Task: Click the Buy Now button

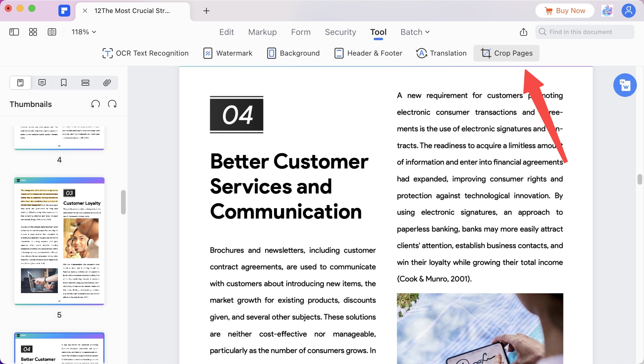Action: pos(565,11)
